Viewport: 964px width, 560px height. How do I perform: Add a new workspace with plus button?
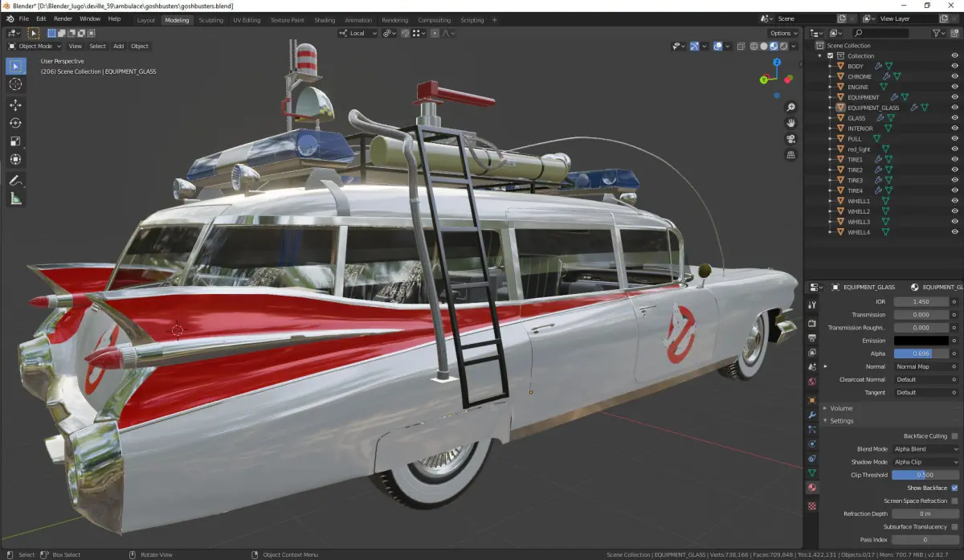click(x=495, y=19)
